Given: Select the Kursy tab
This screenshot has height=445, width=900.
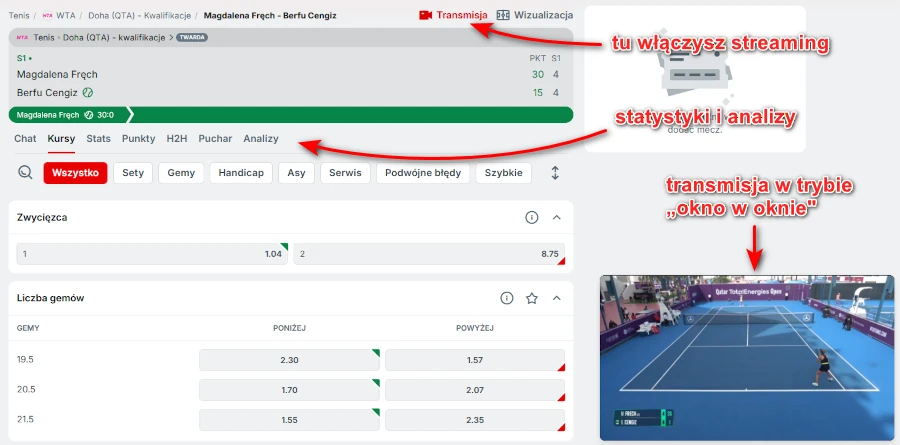Looking at the screenshot, I should click(x=61, y=138).
